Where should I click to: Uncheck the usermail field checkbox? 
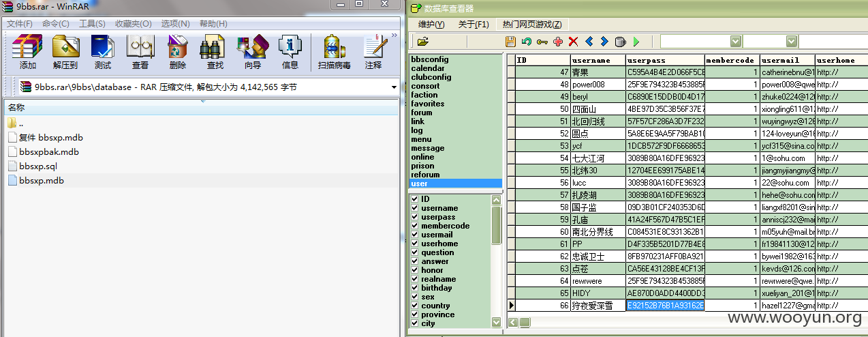[x=415, y=235]
